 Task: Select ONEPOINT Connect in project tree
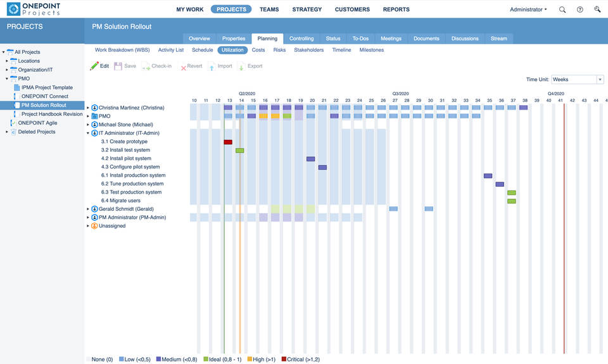pos(44,96)
